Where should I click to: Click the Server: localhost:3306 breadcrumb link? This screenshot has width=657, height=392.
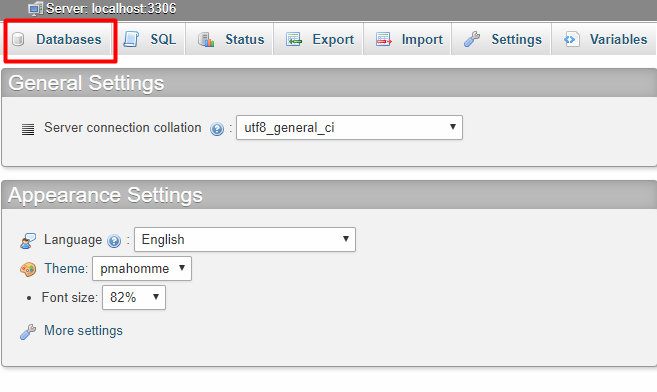click(111, 8)
